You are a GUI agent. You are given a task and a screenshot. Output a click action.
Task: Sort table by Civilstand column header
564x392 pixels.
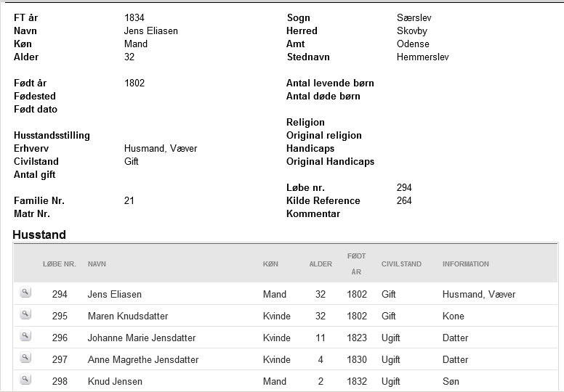tap(401, 264)
